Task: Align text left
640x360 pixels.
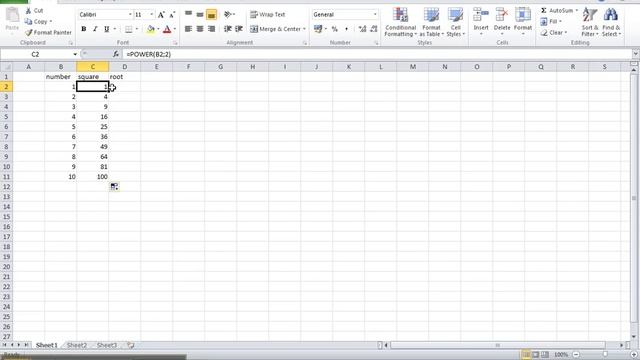Action: tap(188, 29)
